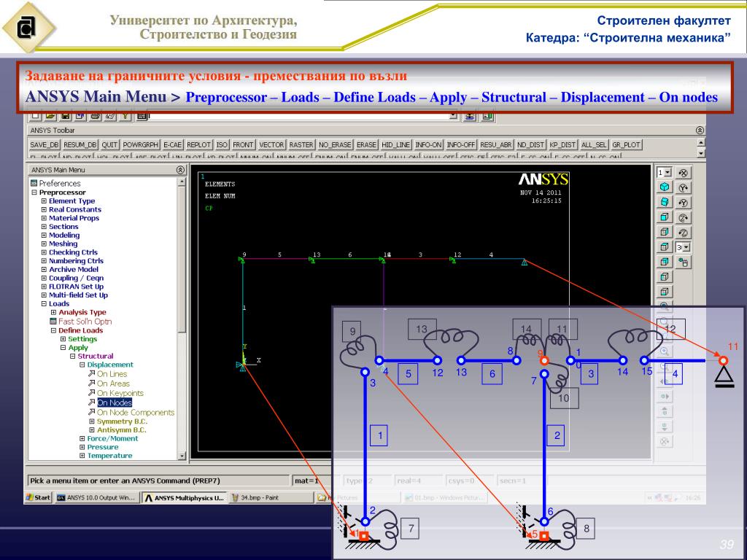
Task: Switch to ANSYS Multiphysics taskbar item
Action: 184,497
